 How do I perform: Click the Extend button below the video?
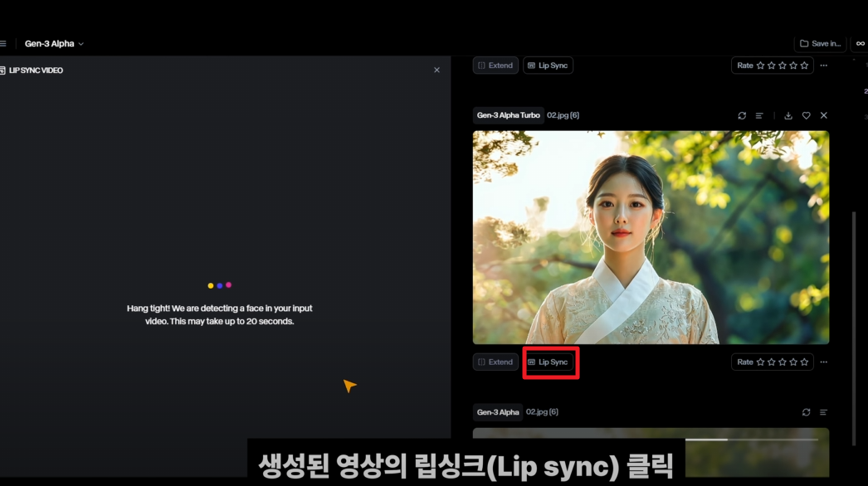pos(495,362)
